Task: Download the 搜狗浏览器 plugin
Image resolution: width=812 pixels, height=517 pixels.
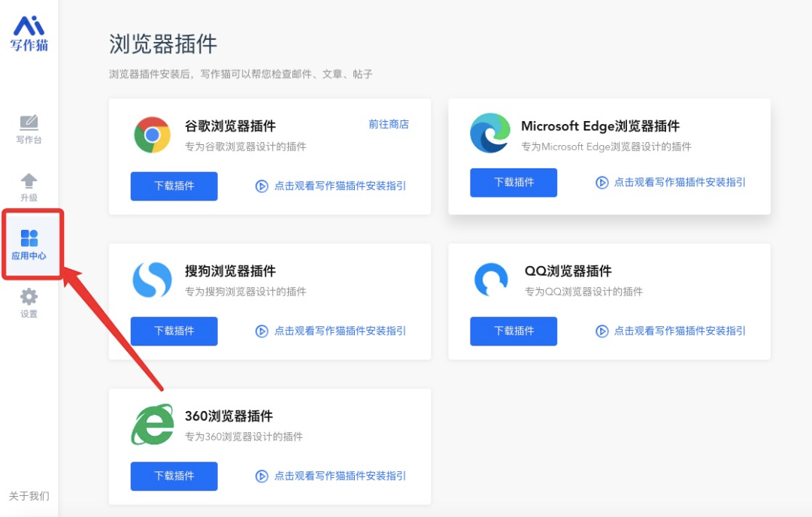Action: (x=174, y=331)
